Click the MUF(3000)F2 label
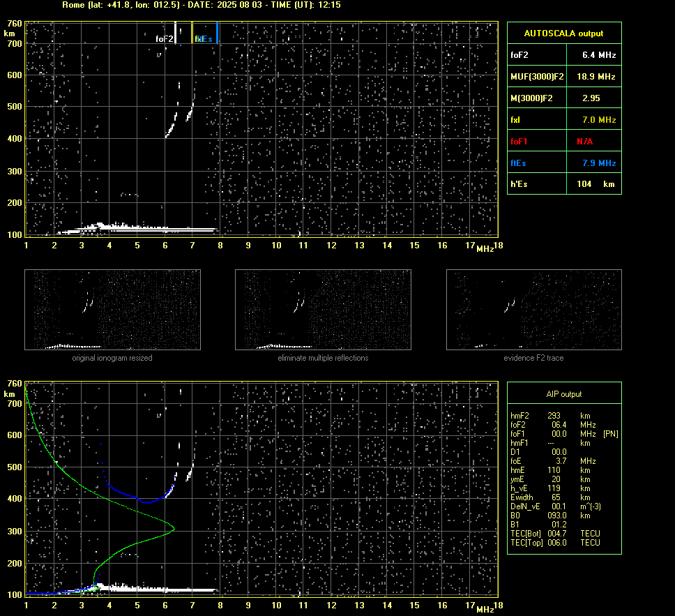 pos(537,77)
